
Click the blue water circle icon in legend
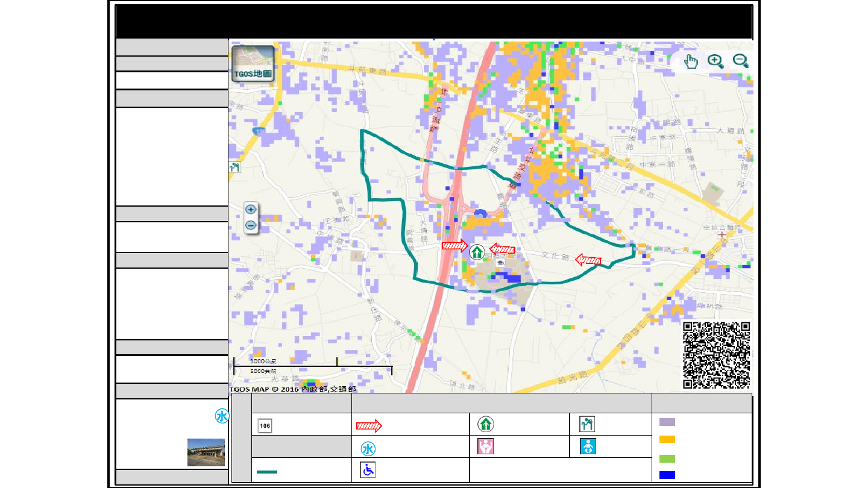tap(368, 449)
